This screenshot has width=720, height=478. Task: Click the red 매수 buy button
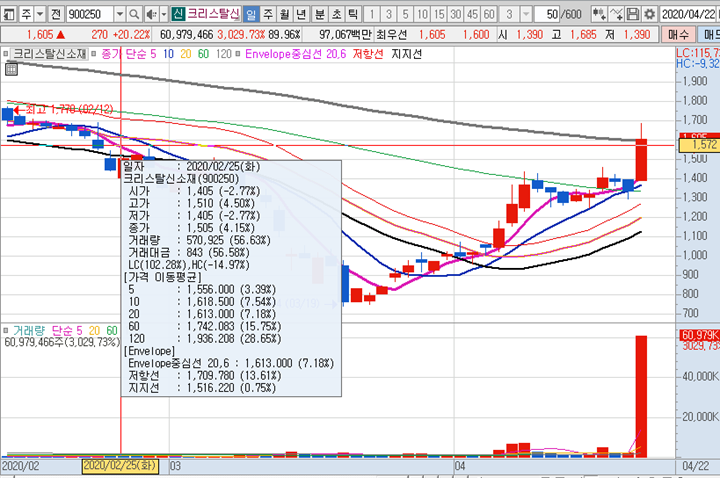(678, 35)
